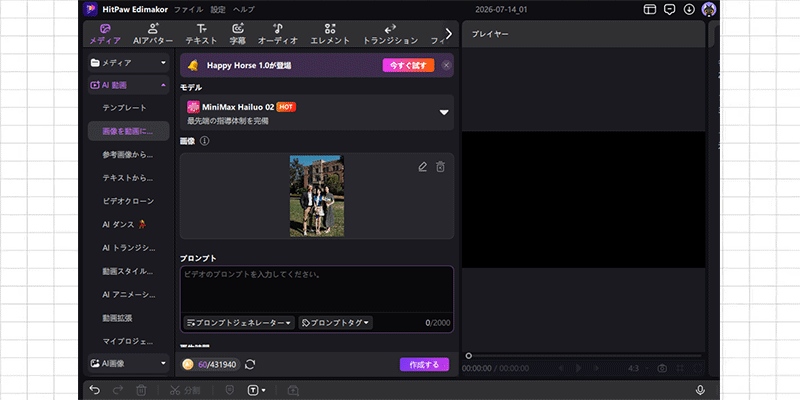
Task: Focus the video prompt text field
Action: tap(317, 289)
